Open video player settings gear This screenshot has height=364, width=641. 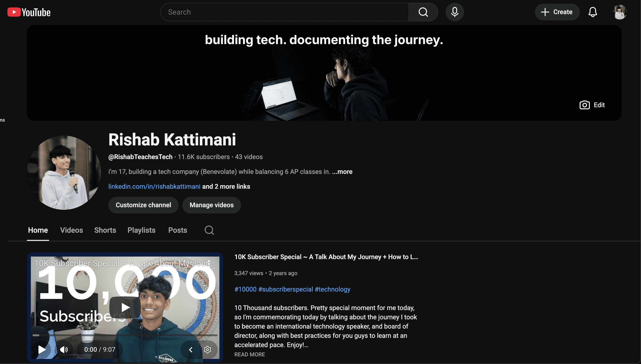[x=207, y=349]
